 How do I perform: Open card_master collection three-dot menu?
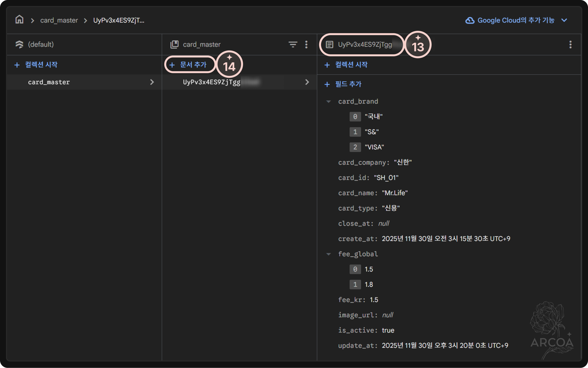[x=306, y=45]
